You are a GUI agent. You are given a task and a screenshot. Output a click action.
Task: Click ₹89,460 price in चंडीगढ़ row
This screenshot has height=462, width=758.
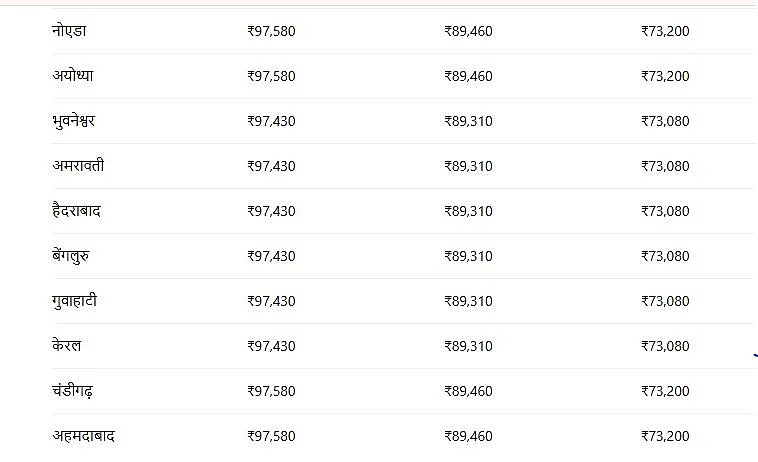point(468,391)
